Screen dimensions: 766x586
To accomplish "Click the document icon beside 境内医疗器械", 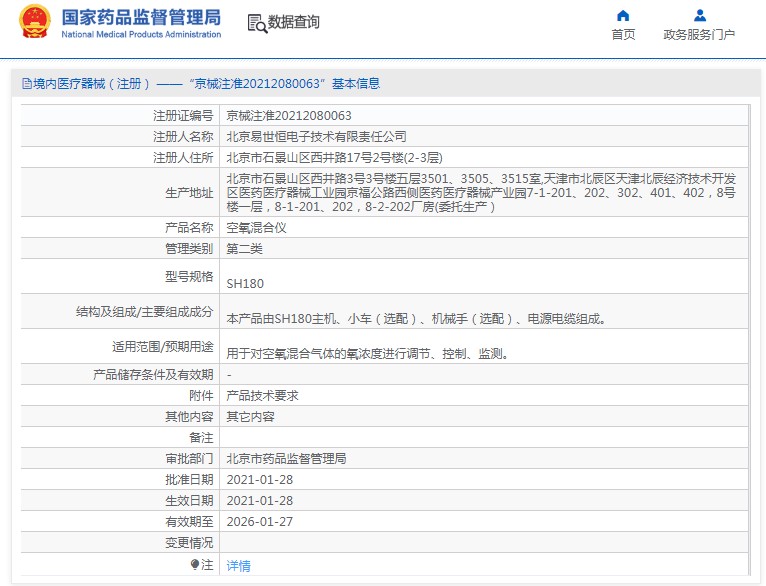I will pyautogui.click(x=27, y=84).
